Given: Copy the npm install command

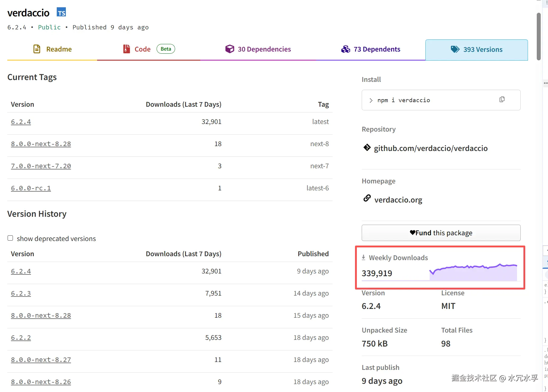Looking at the screenshot, I should pyautogui.click(x=502, y=99).
